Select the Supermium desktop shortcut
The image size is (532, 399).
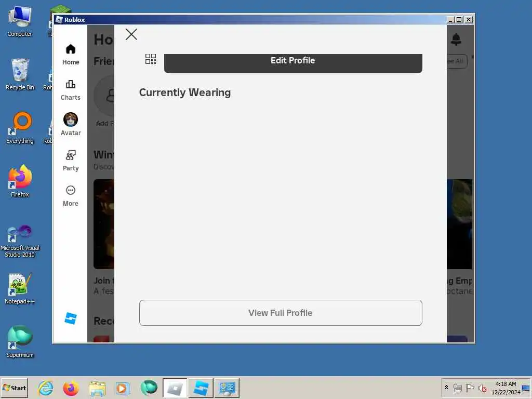(x=20, y=342)
